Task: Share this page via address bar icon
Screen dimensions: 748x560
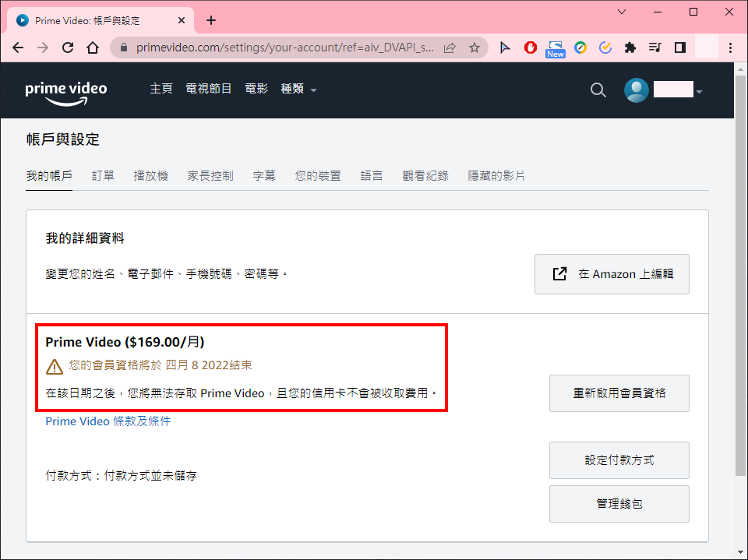Action: click(x=450, y=48)
